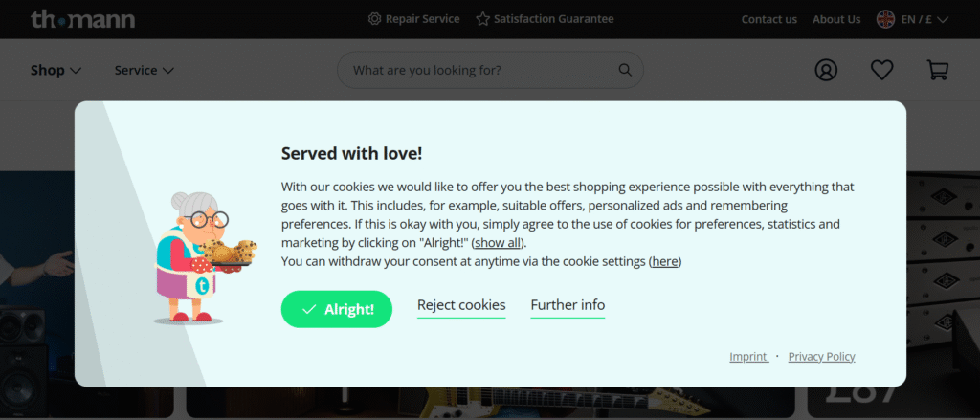This screenshot has height=420, width=980.
Task: Open the wishlist heart icon
Action: [x=881, y=70]
